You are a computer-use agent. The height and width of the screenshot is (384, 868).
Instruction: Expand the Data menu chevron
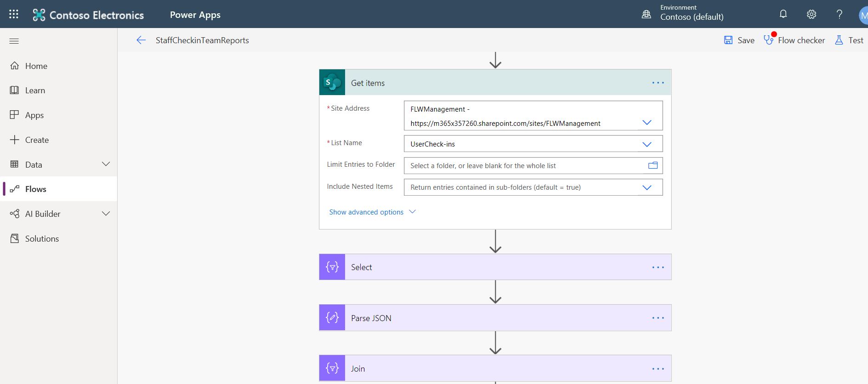(106, 164)
